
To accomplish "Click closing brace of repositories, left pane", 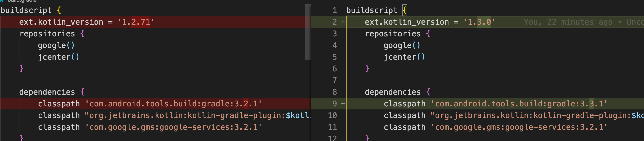I will tap(22, 69).
